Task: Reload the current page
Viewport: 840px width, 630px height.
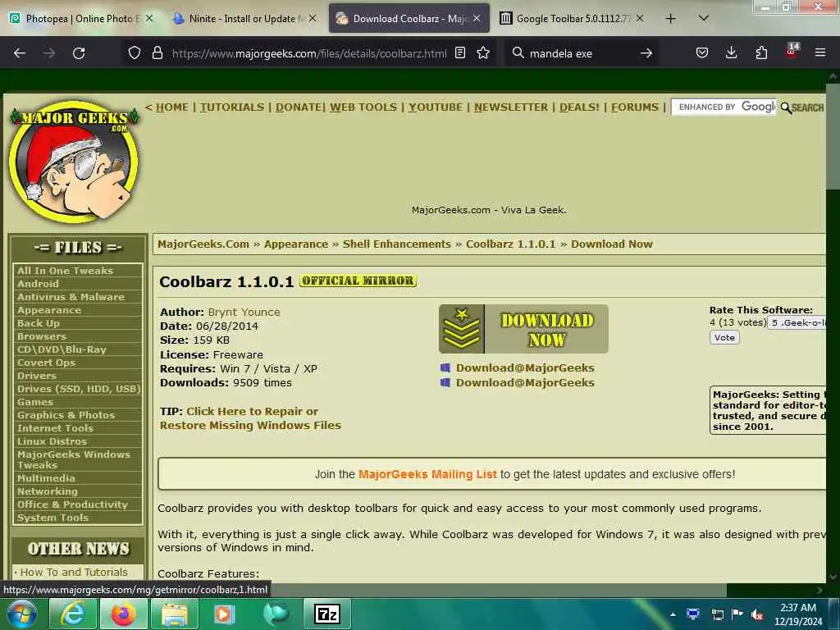Action: (79, 53)
